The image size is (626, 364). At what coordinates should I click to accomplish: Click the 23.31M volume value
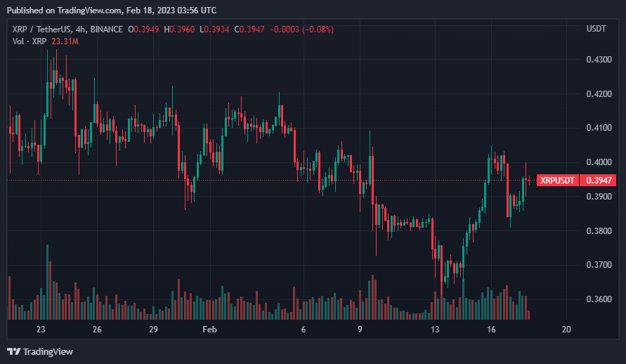pyautogui.click(x=65, y=41)
